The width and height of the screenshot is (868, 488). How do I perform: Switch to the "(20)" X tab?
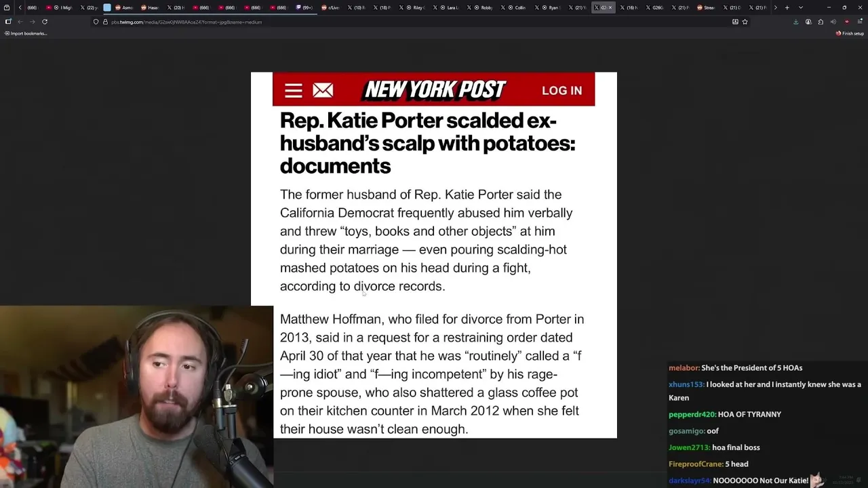(176, 7)
